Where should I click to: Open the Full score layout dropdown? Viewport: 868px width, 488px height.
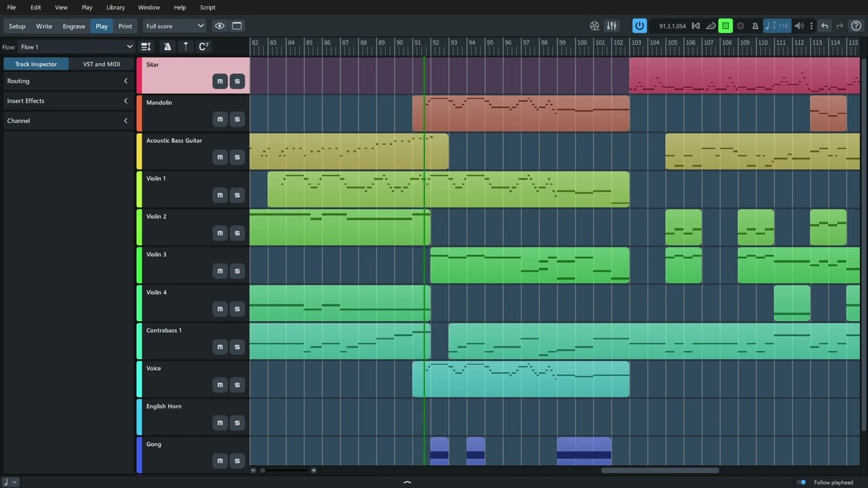tap(174, 26)
